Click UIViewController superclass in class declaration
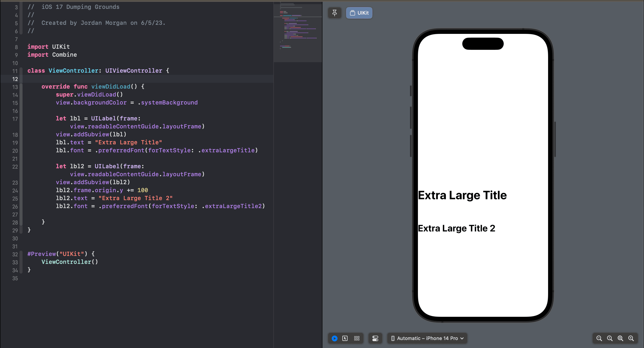Viewport: 644px width, 348px height. (133, 71)
